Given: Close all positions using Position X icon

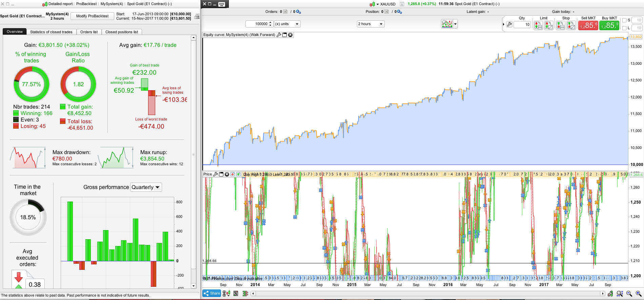Looking at the screenshot, I should 386,12.
